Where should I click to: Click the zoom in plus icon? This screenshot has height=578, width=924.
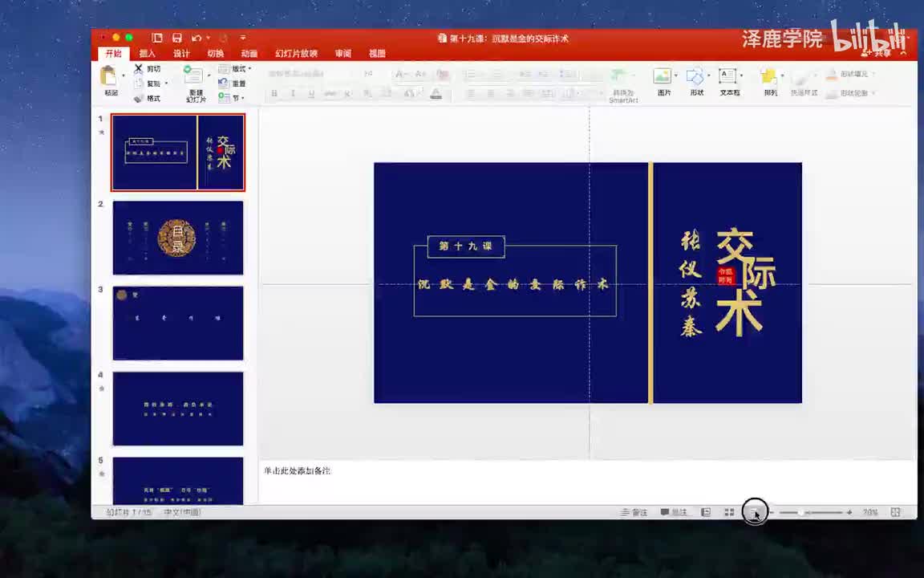(849, 512)
